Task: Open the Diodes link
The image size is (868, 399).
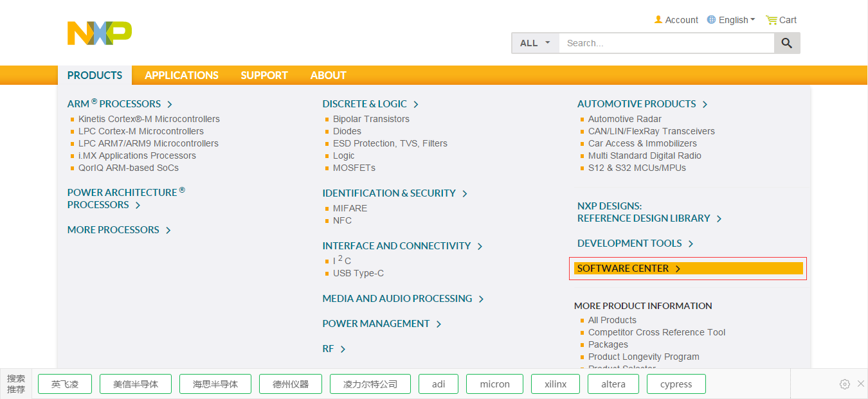Action: click(347, 131)
